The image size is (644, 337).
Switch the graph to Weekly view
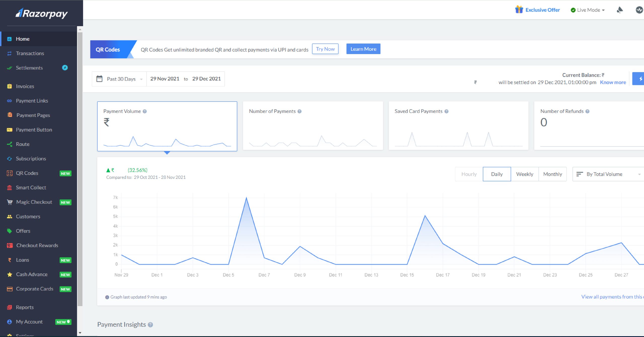point(525,174)
